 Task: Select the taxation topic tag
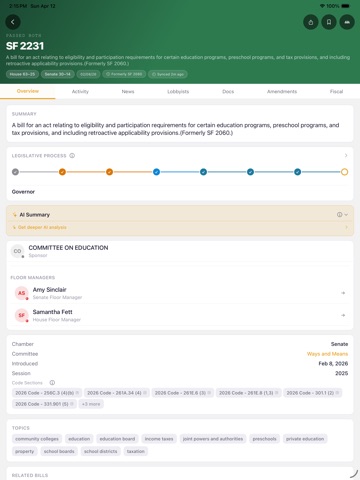[x=136, y=451]
